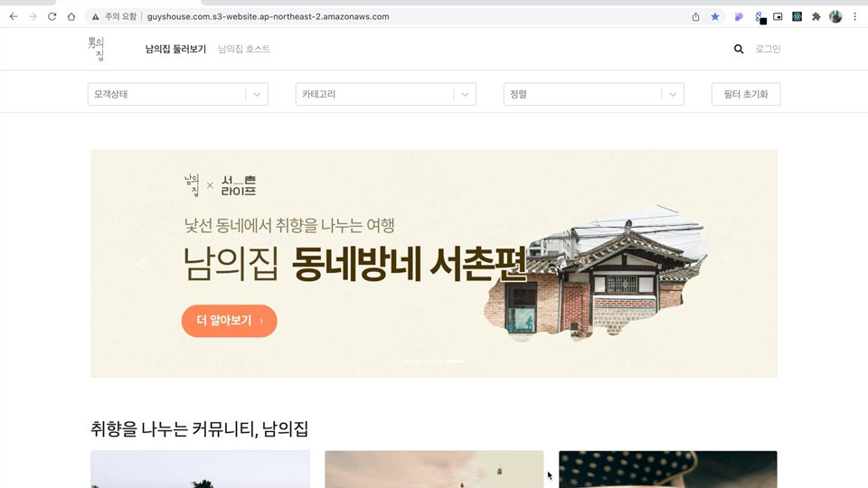Click the 더 알아보기 banner button
The height and width of the screenshot is (488, 868).
[x=229, y=321]
